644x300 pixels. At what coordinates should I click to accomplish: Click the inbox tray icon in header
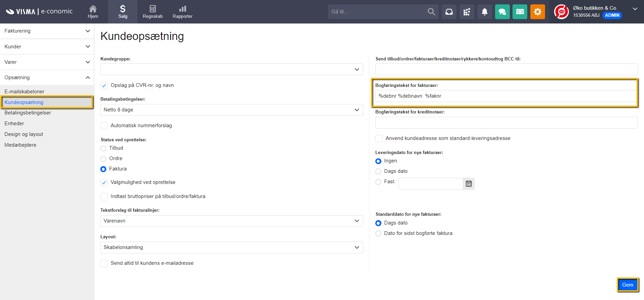click(449, 12)
